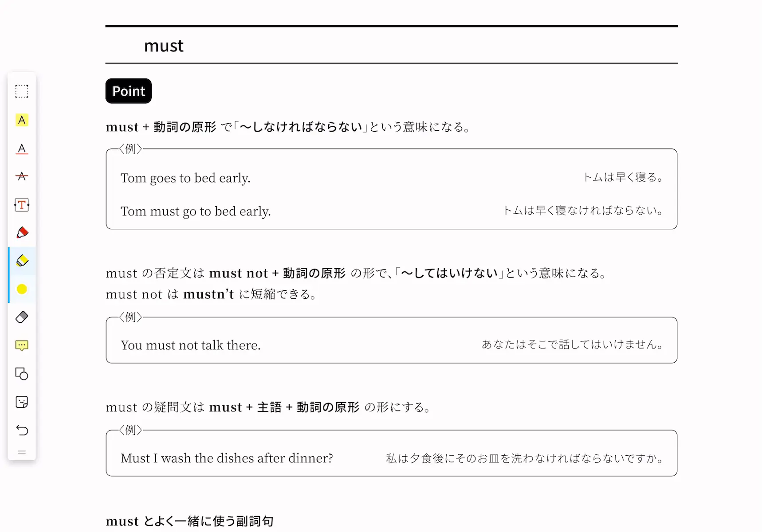This screenshot has width=762, height=532.
Task: Click the 'must' heading text
Action: pos(164,46)
